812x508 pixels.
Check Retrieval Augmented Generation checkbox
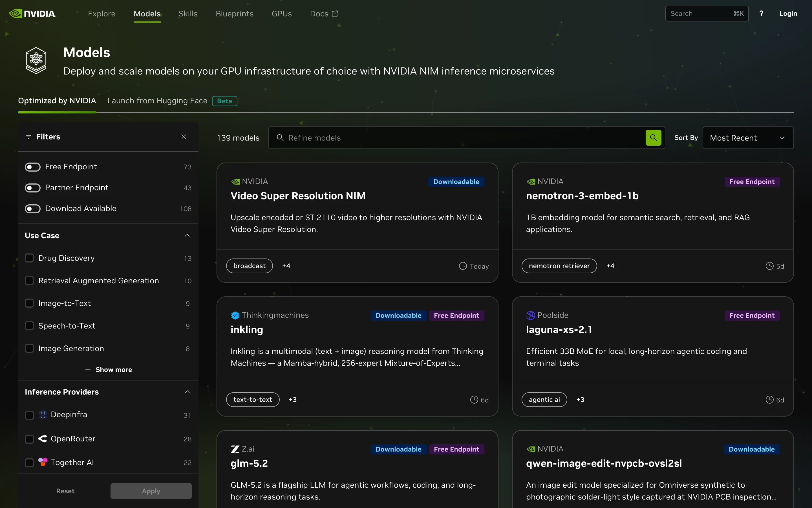[30, 281]
